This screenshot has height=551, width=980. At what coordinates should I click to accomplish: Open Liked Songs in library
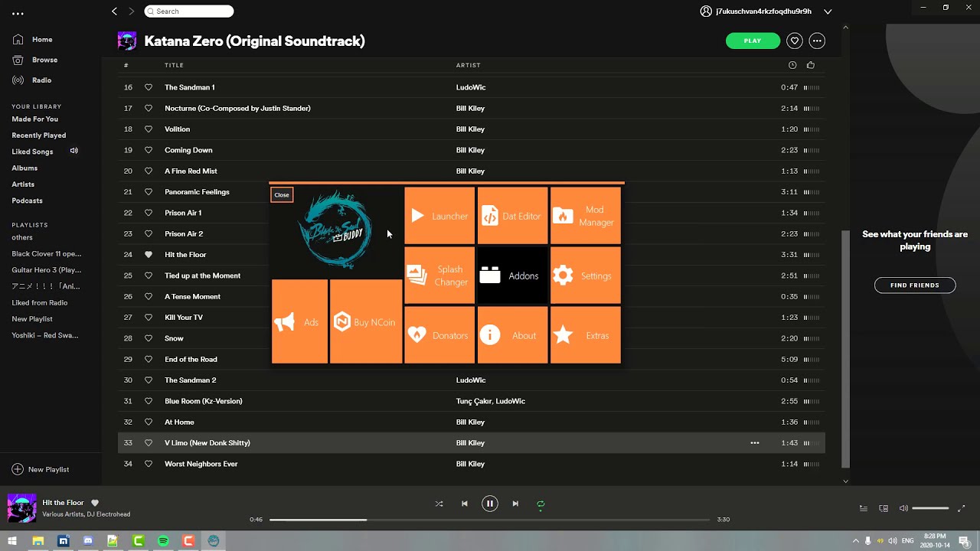coord(32,152)
